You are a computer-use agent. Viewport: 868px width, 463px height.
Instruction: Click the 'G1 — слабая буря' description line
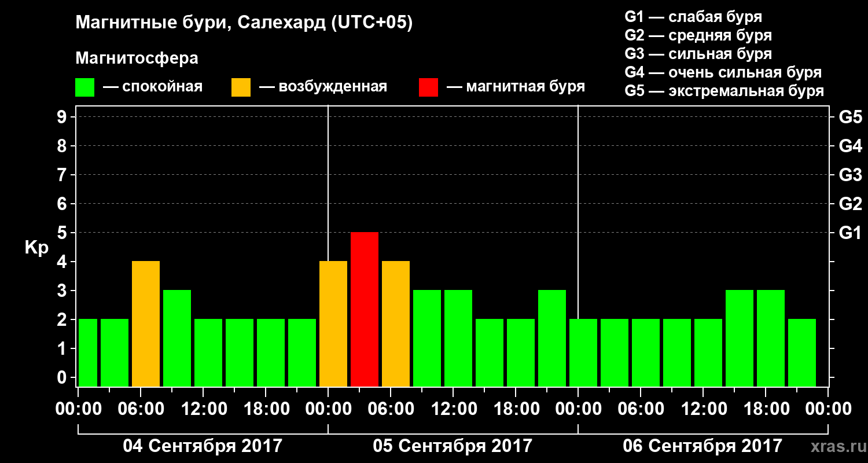[x=693, y=17]
